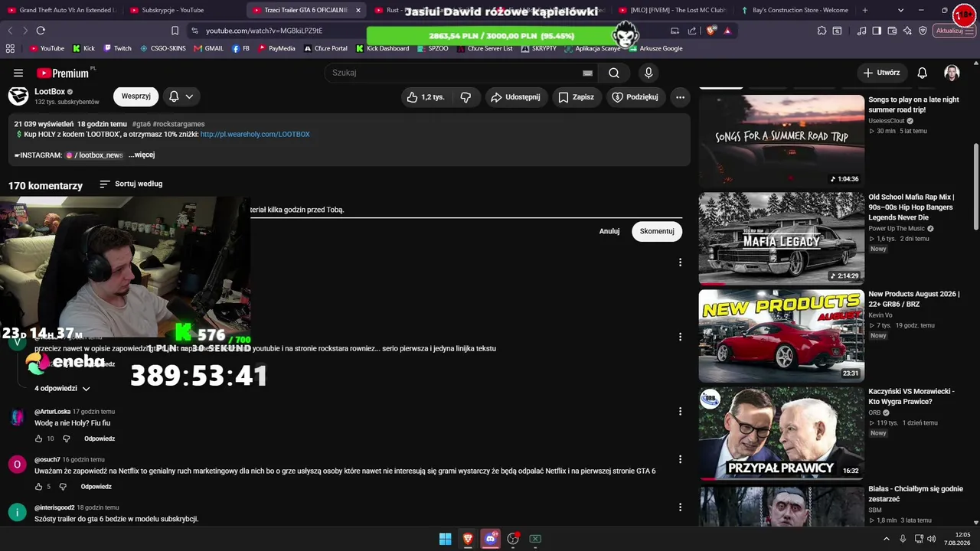The image size is (980, 551).
Task: Dislike the video with thumbs down
Action: (465, 97)
